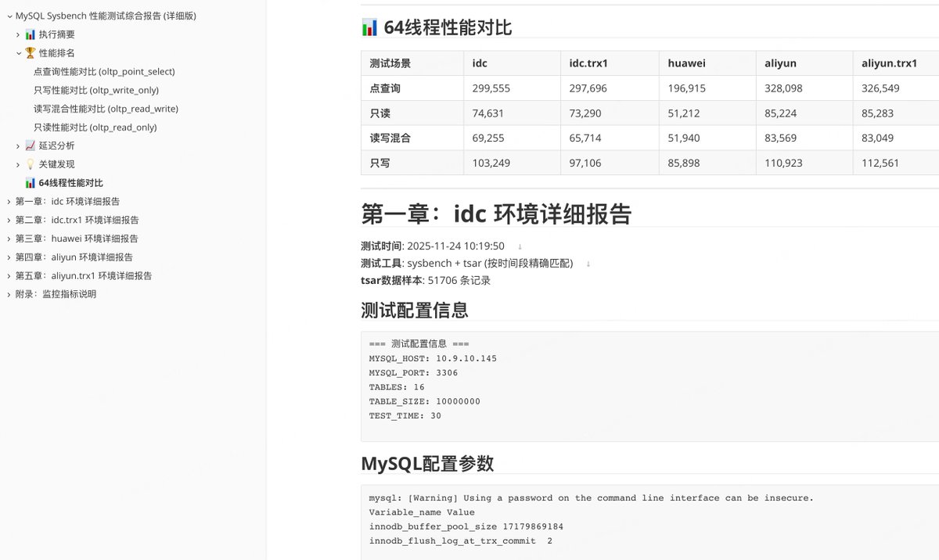Click the tsar数据样本 51706 条记录 line
Screen dimensions: 939x560
426,280
